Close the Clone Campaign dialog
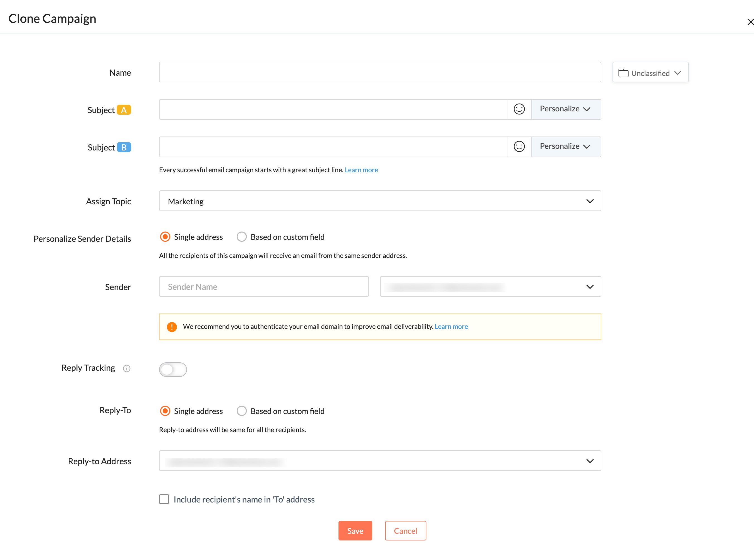 (x=750, y=22)
